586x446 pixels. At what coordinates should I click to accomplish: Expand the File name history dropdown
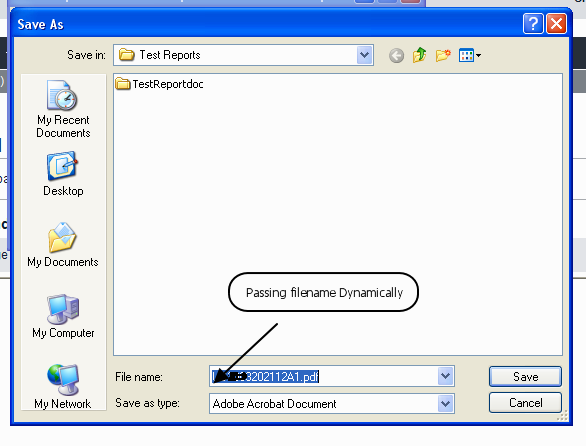(445, 376)
